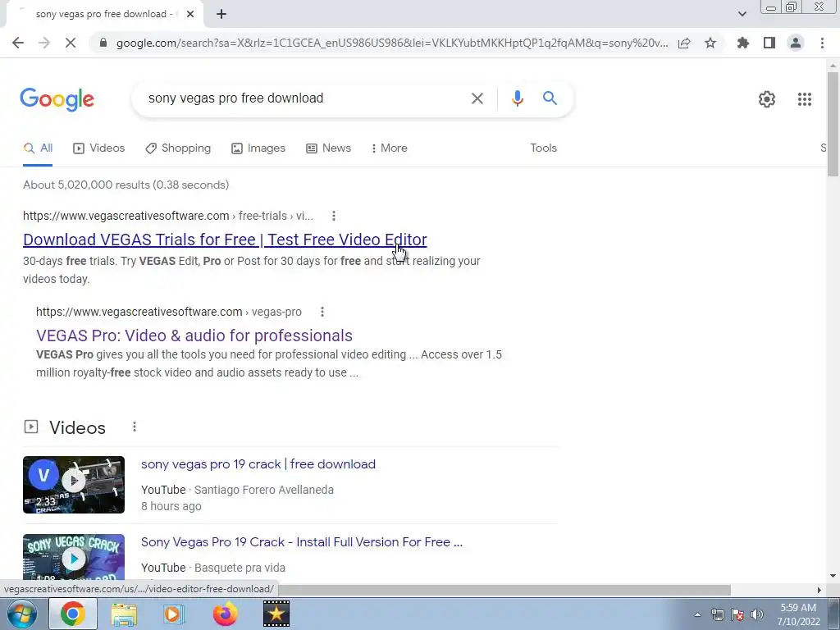Go back with the browser back arrow

point(18,43)
